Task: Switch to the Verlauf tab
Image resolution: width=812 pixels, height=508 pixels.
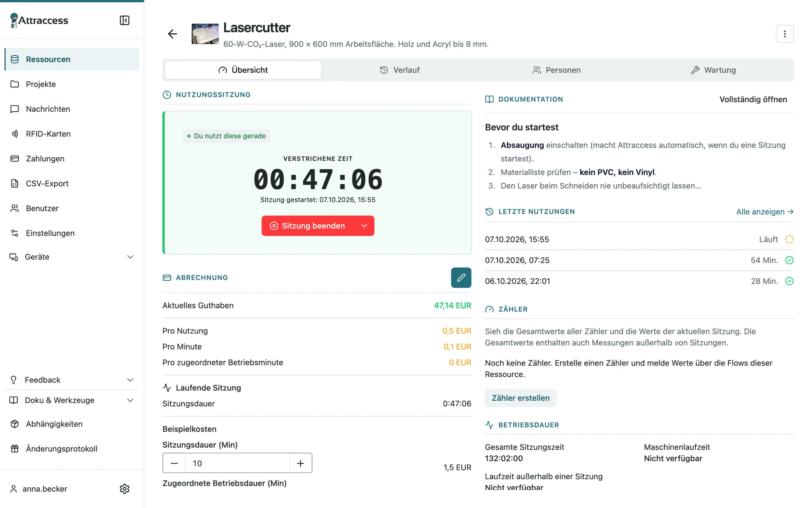Action: pyautogui.click(x=400, y=70)
